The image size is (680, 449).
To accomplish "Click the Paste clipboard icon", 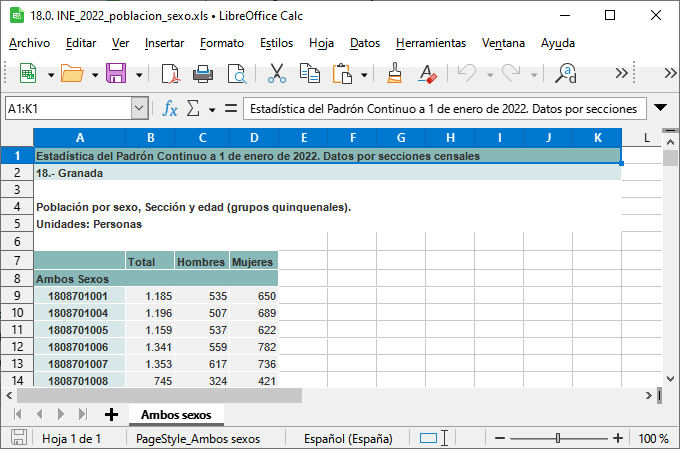I will coord(342,73).
